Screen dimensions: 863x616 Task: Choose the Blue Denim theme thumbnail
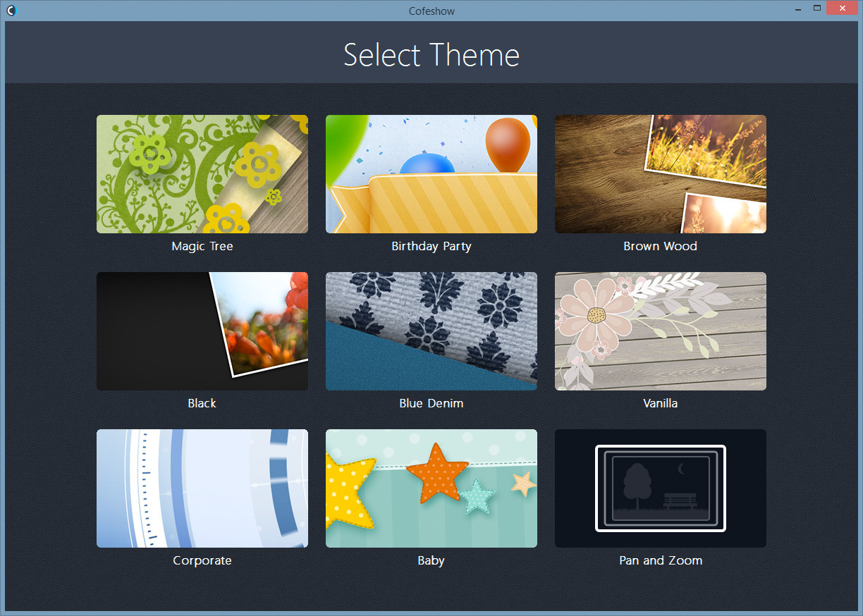click(x=432, y=331)
